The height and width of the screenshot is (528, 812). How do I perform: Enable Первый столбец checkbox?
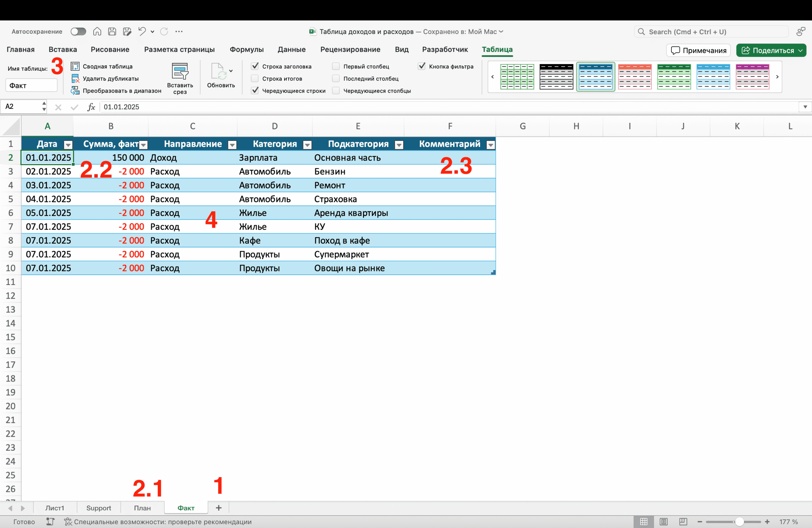pos(336,66)
